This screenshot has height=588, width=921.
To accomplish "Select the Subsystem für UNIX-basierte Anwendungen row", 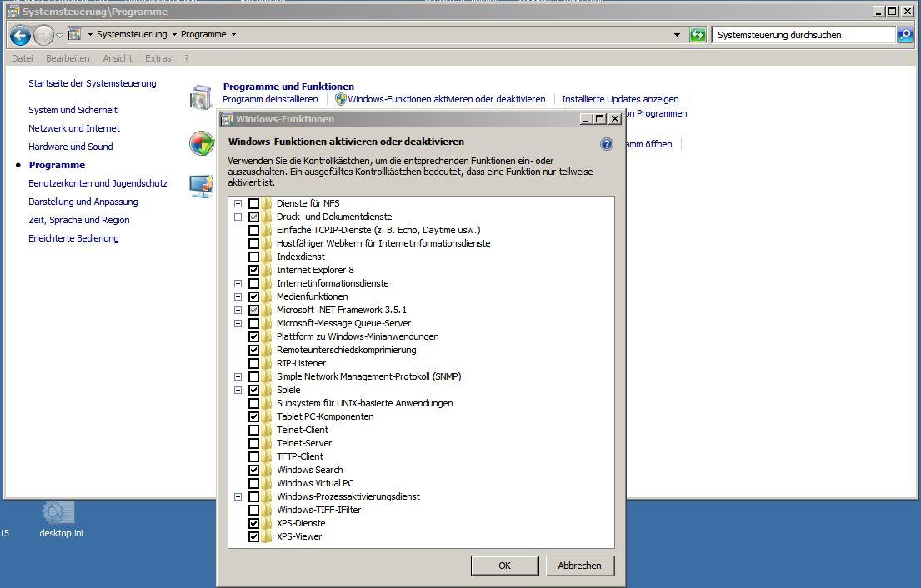I will tap(365, 404).
